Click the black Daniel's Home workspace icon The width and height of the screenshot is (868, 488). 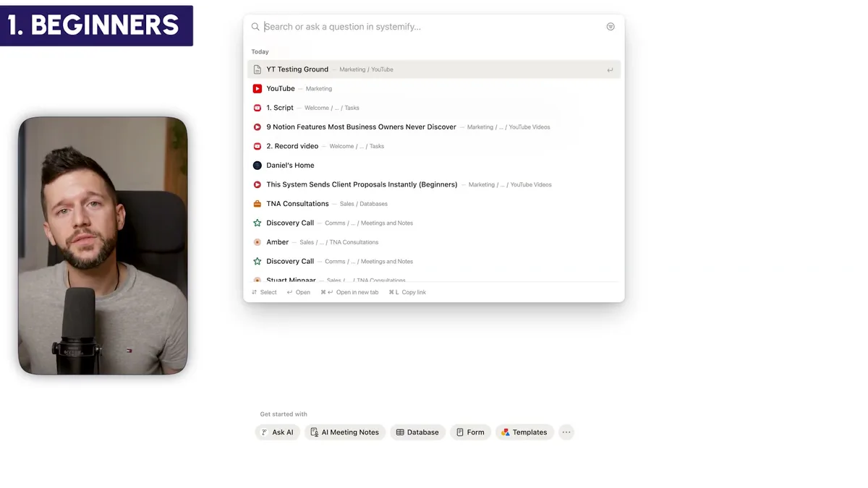(258, 165)
